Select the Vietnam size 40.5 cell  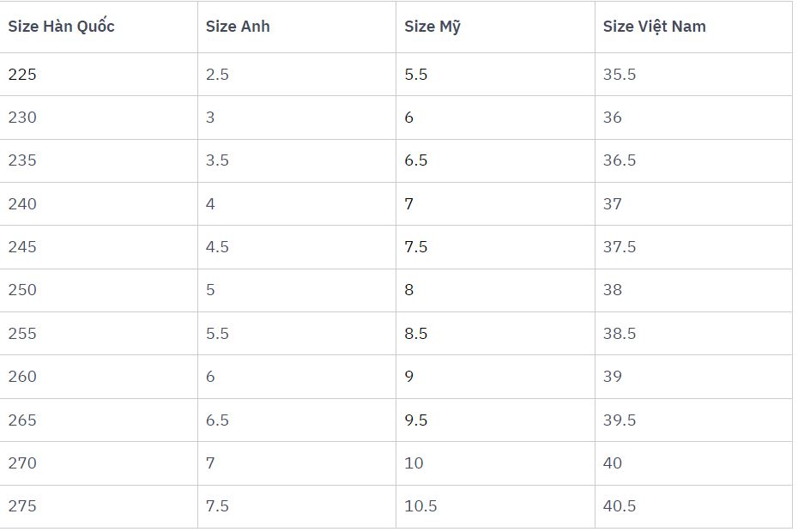(x=620, y=506)
